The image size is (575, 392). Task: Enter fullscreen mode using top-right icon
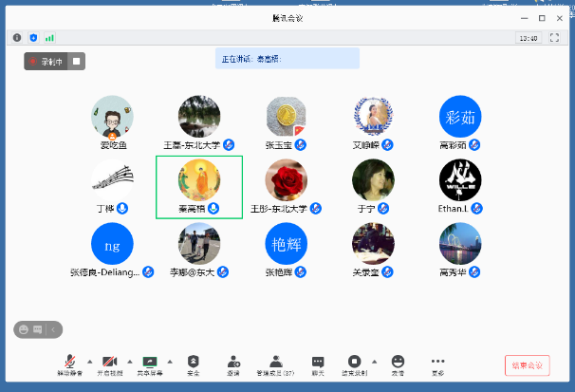click(554, 38)
